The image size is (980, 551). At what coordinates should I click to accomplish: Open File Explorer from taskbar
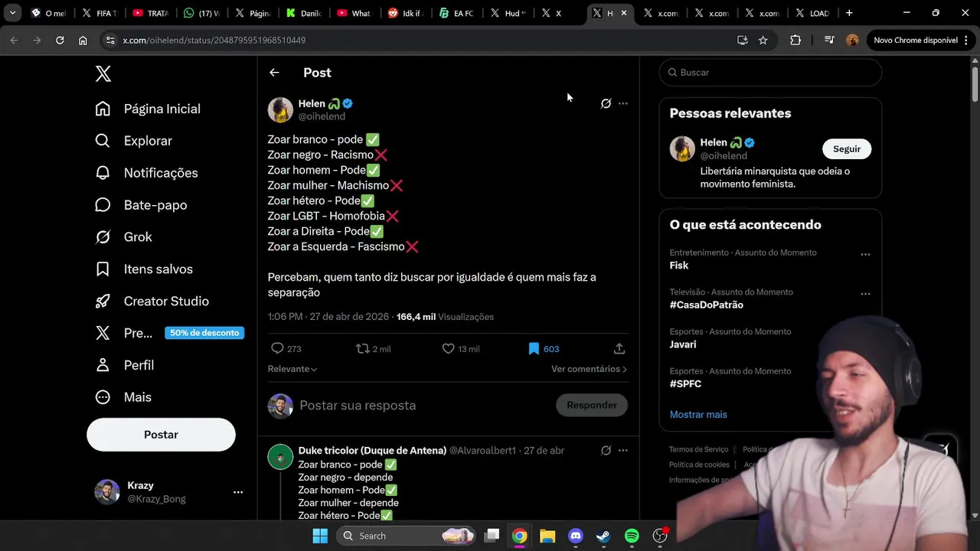coord(547,536)
